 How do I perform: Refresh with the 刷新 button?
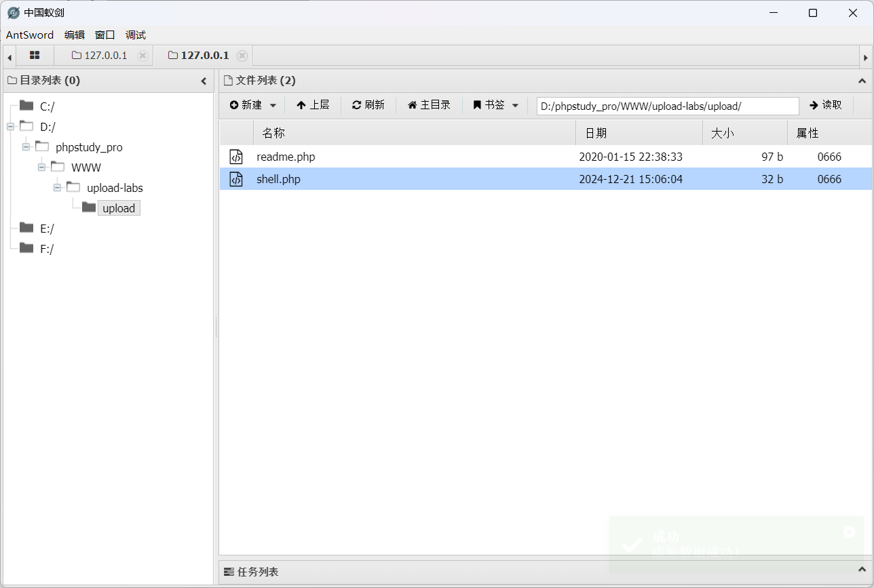pyautogui.click(x=368, y=105)
